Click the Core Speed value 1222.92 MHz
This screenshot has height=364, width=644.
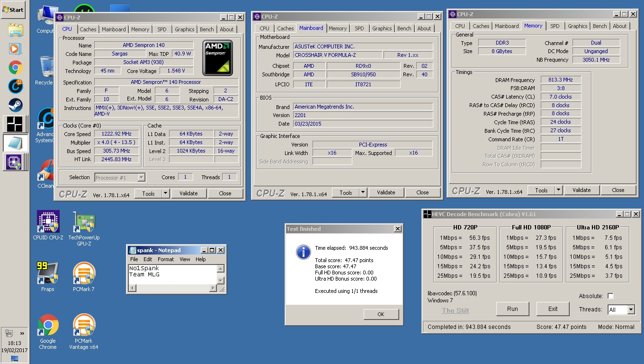117,134
